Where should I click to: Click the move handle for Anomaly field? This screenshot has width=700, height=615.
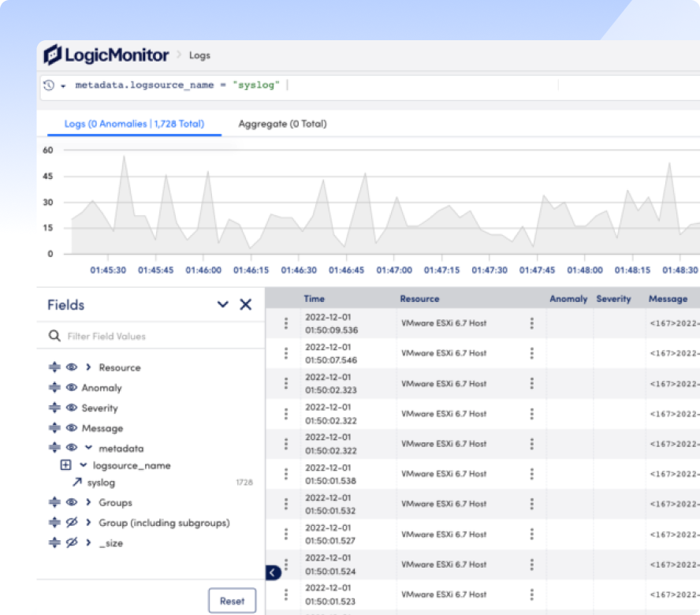coord(54,387)
